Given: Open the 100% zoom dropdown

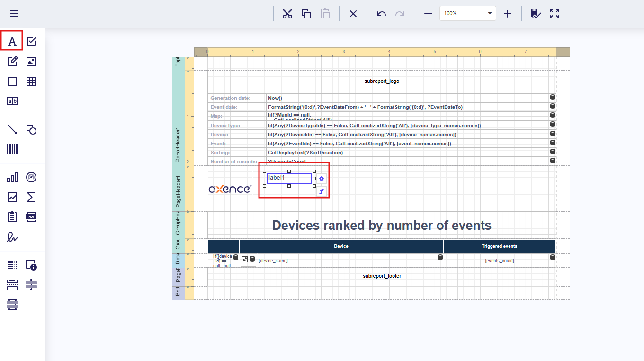Looking at the screenshot, I should (x=490, y=14).
